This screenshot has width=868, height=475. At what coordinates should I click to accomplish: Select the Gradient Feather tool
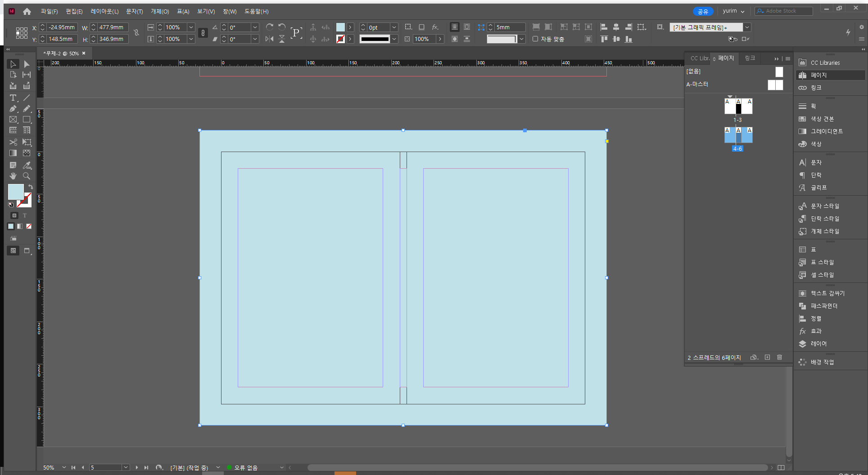tap(27, 153)
